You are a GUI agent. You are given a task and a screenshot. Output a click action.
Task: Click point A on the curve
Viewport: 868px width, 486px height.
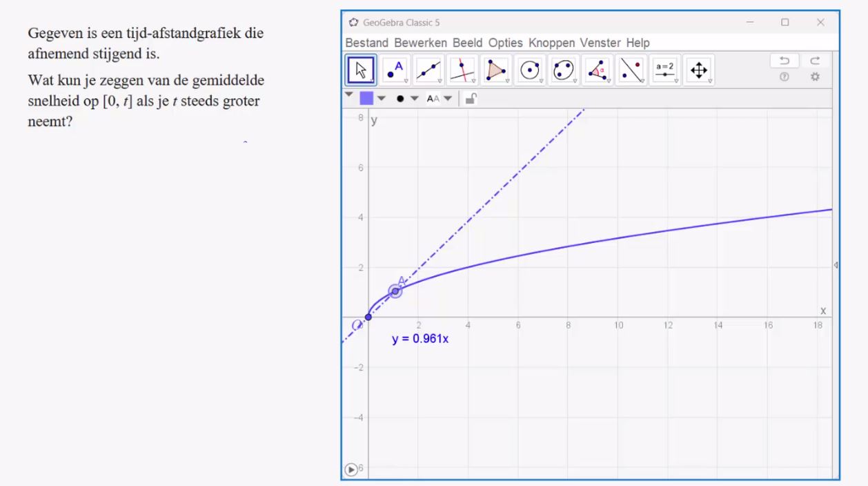tap(395, 291)
